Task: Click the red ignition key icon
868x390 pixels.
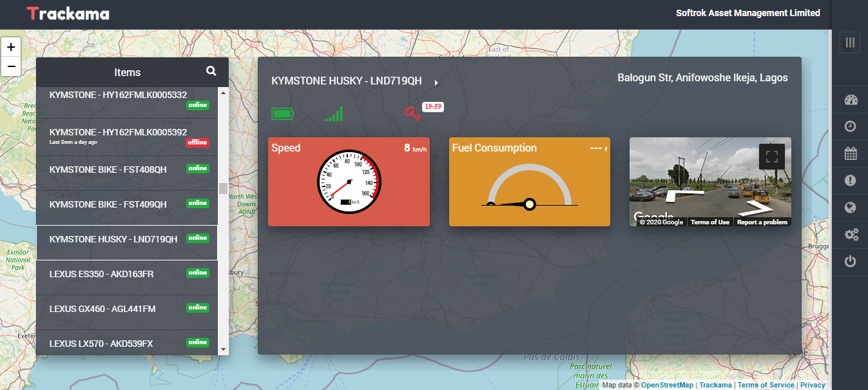Action: pos(412,114)
